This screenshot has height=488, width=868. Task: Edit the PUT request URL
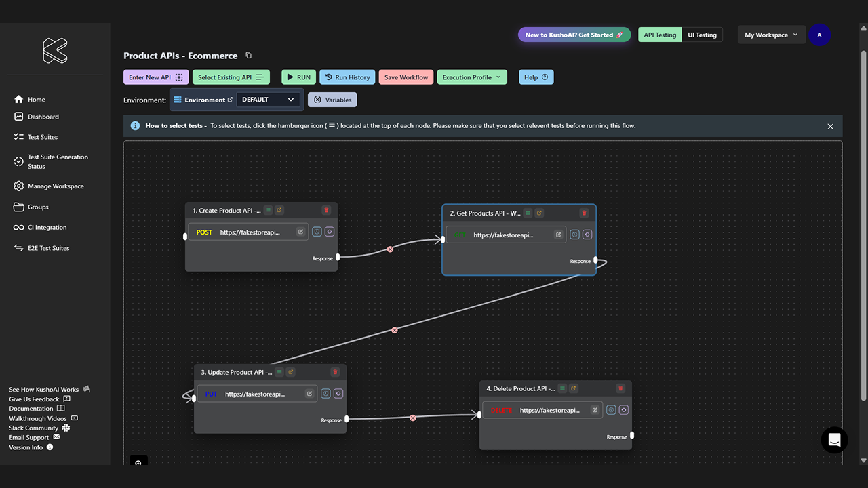point(310,394)
